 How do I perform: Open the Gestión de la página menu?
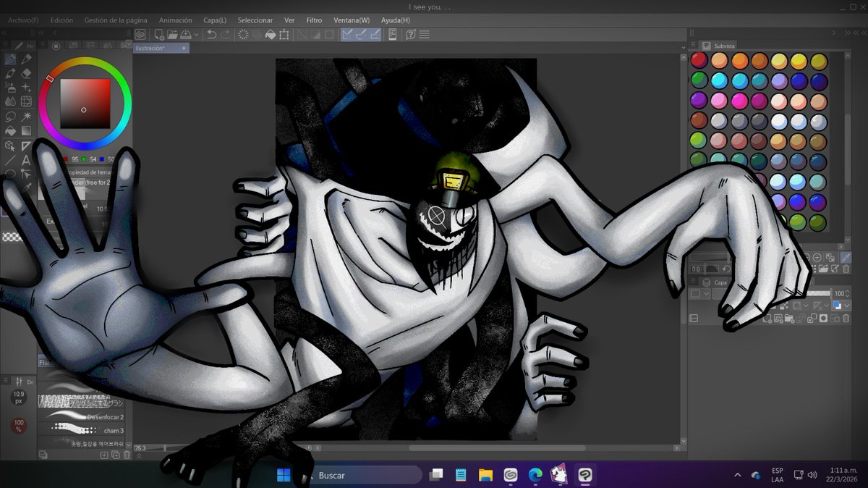[x=117, y=20]
